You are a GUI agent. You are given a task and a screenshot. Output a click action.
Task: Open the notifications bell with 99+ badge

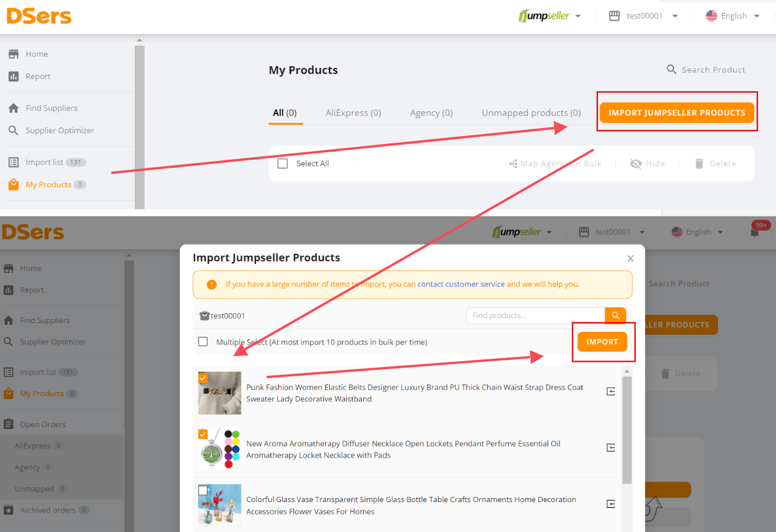pos(754,232)
